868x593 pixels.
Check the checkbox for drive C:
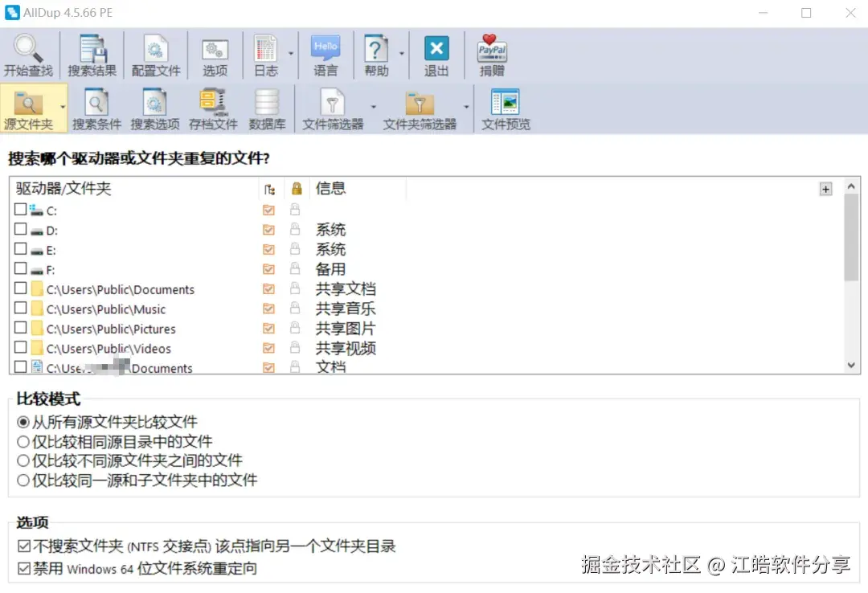[20, 210]
